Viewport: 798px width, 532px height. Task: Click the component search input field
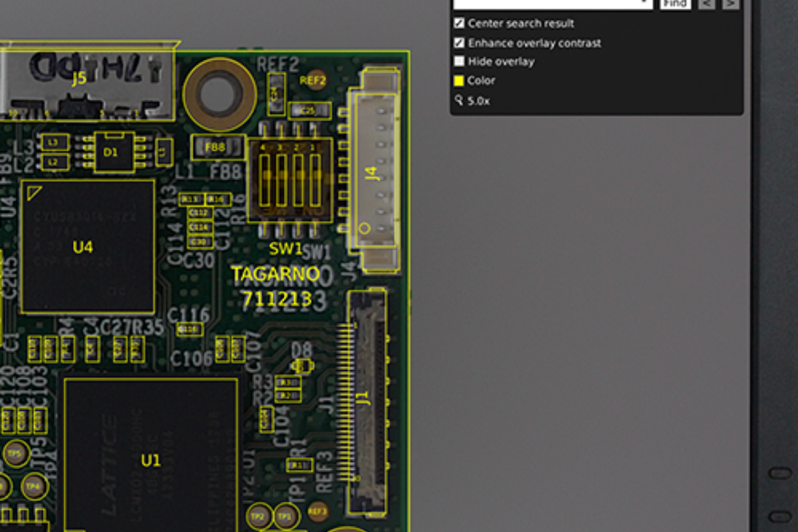coord(547,4)
